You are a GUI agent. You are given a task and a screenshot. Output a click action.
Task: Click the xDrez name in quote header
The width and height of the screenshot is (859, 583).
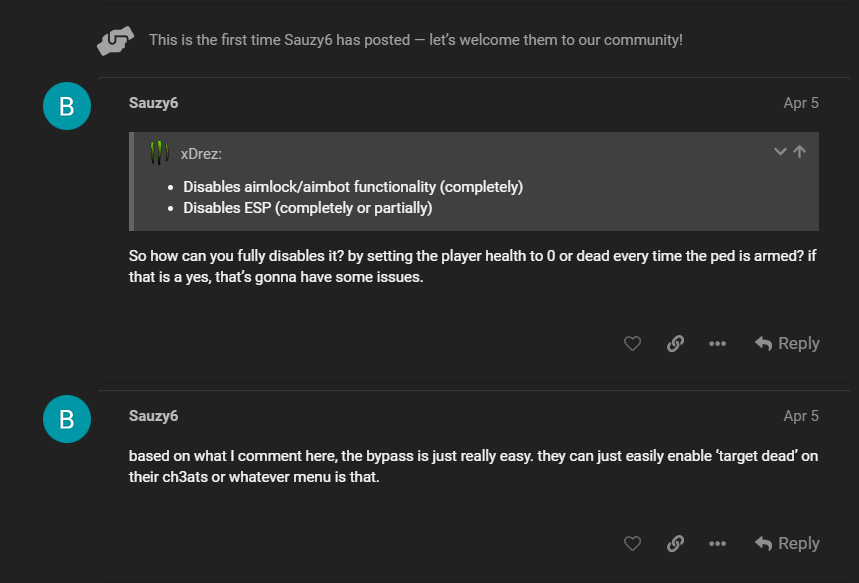click(x=201, y=154)
